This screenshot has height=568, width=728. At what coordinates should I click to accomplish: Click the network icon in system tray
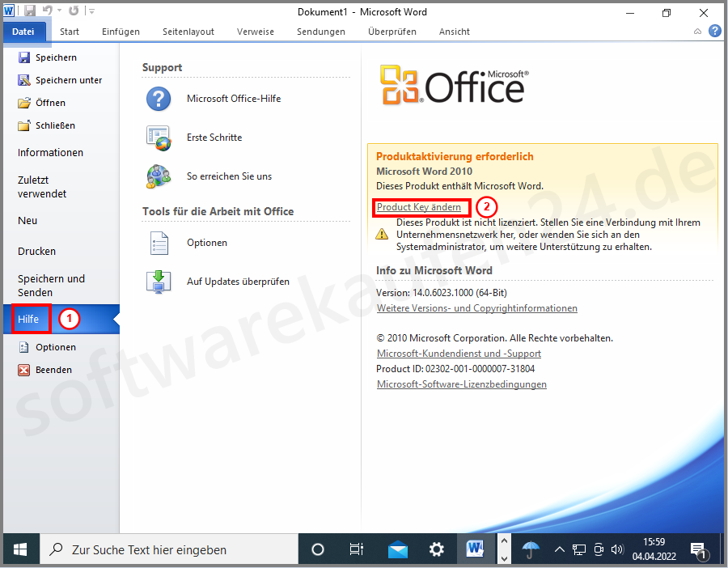click(x=578, y=550)
